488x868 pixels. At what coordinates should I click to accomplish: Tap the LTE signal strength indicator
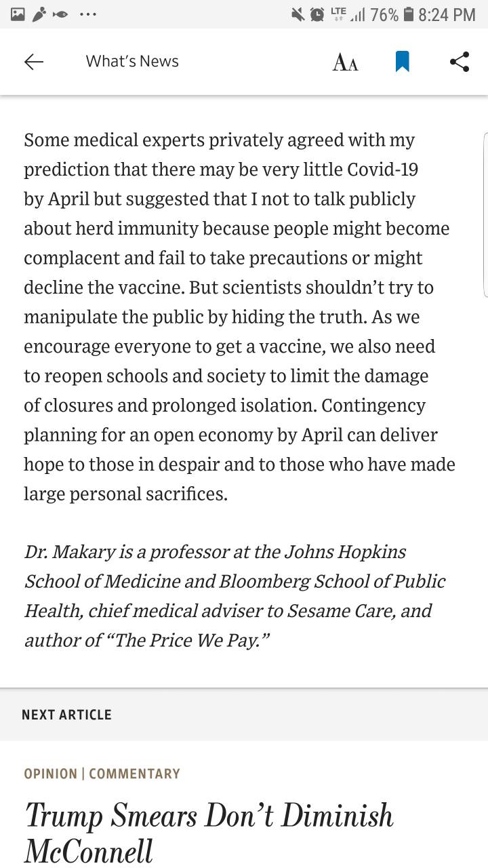(x=348, y=14)
